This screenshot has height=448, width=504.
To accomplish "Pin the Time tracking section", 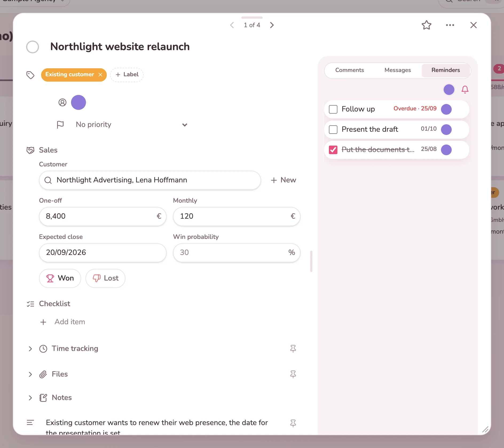I will 293,349.
